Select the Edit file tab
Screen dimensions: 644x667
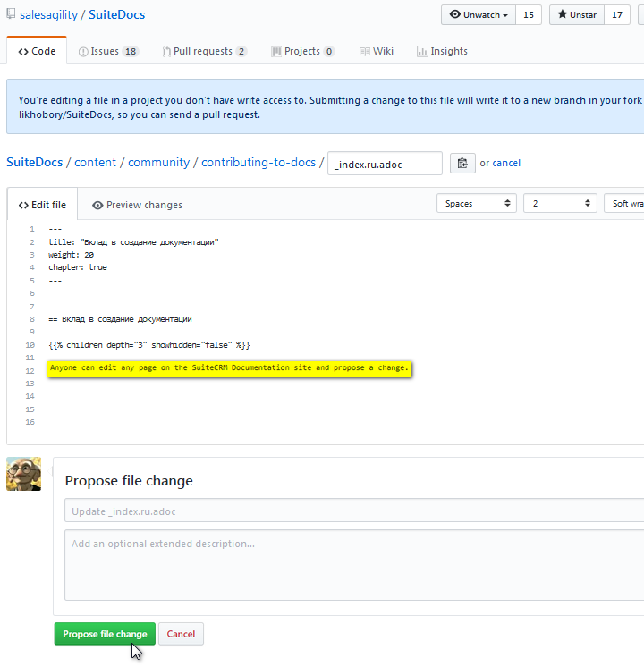[42, 205]
